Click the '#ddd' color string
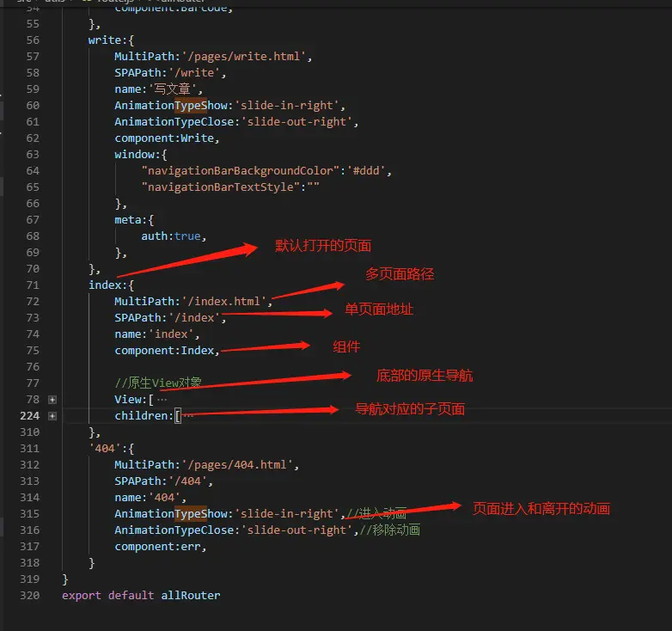 point(366,170)
